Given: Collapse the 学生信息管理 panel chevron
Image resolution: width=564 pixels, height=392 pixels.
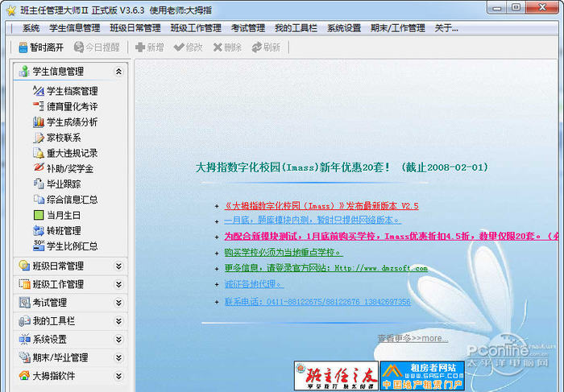Looking at the screenshot, I should 118,72.
